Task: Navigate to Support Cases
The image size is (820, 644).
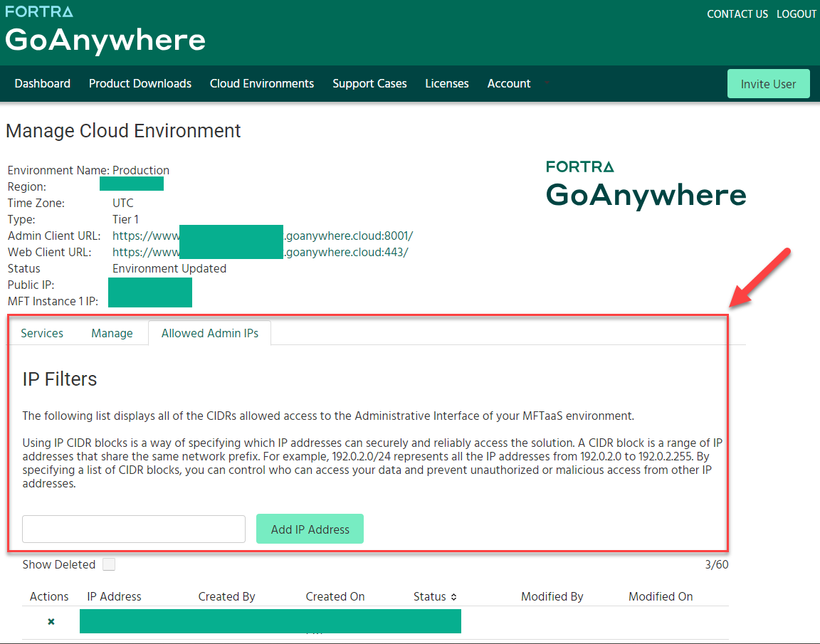Action: coord(369,83)
